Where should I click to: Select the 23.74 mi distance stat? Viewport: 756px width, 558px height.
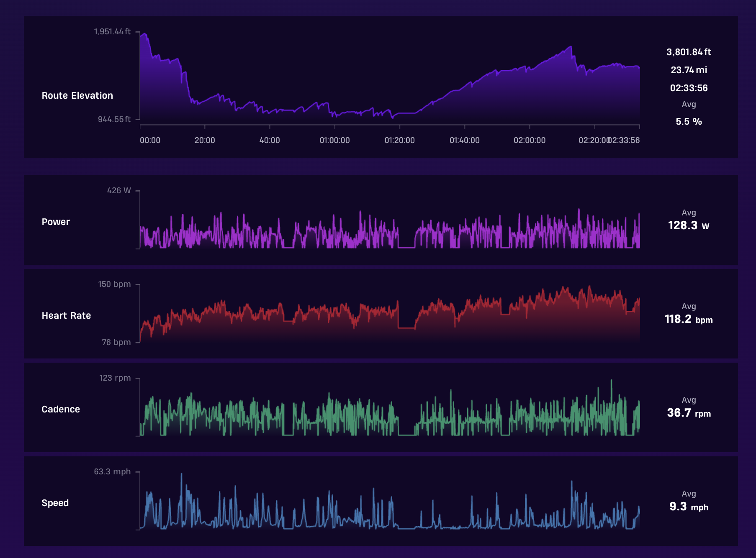(x=689, y=70)
